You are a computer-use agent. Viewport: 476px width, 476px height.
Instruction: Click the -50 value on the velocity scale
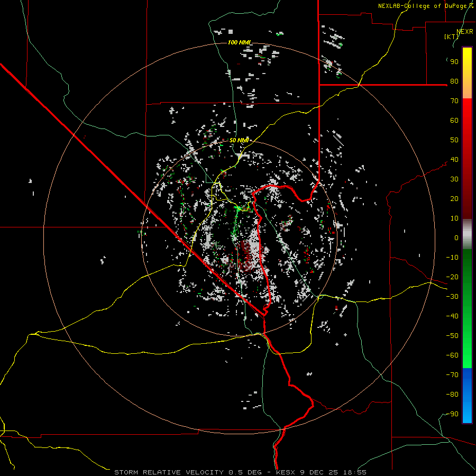452,336
